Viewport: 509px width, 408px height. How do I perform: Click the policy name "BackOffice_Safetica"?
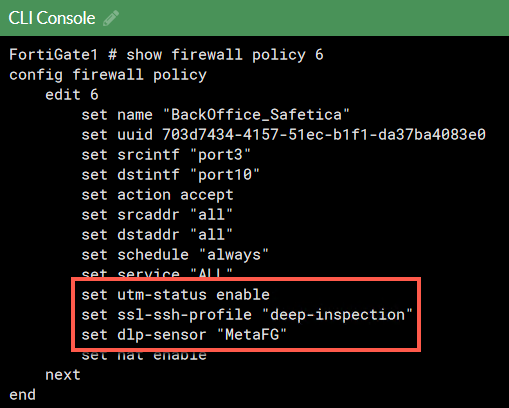coord(256,115)
